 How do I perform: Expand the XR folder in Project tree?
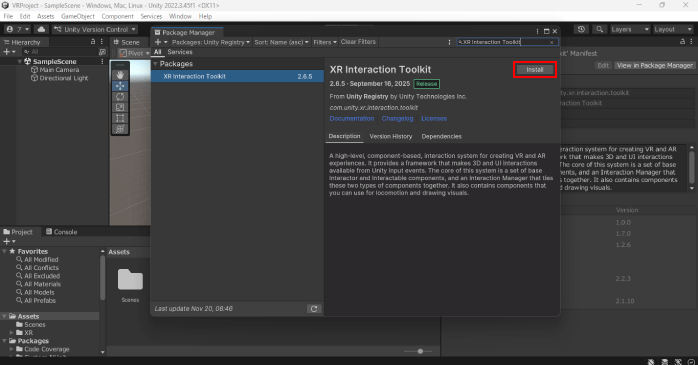(12, 333)
